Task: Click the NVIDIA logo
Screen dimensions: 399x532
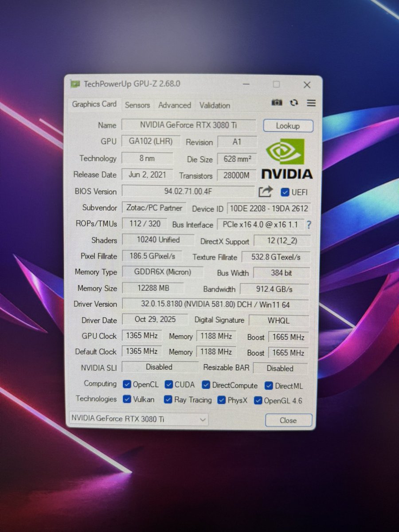Action: click(286, 158)
